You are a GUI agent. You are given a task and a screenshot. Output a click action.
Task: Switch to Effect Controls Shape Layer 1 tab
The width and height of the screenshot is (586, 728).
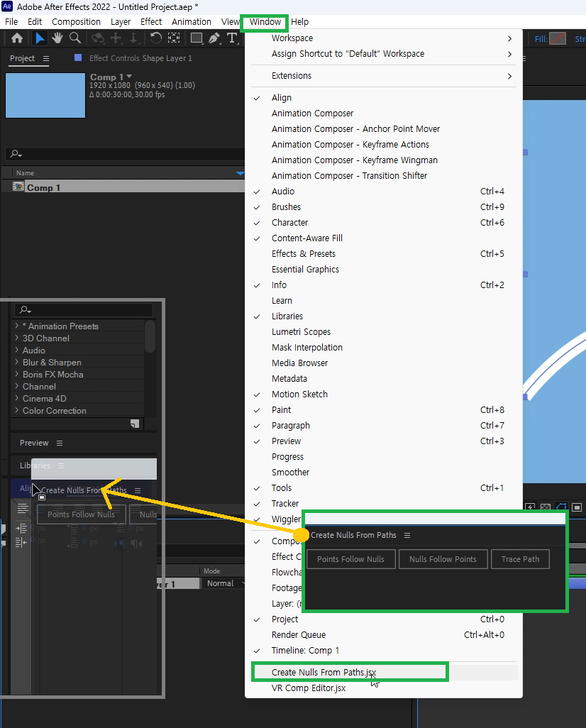pyautogui.click(x=140, y=58)
